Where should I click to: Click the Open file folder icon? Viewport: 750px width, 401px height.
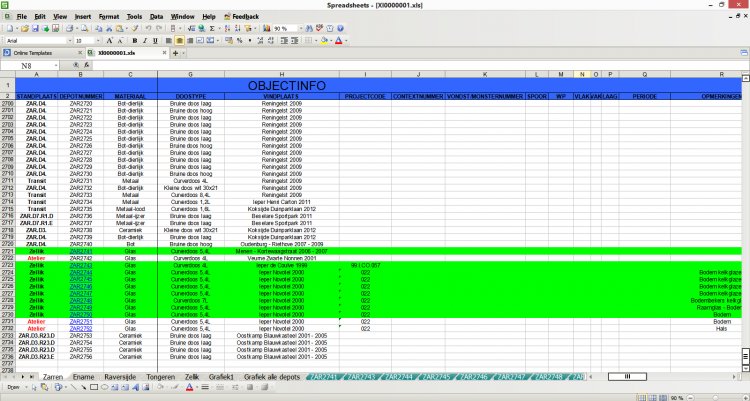(x=24, y=28)
